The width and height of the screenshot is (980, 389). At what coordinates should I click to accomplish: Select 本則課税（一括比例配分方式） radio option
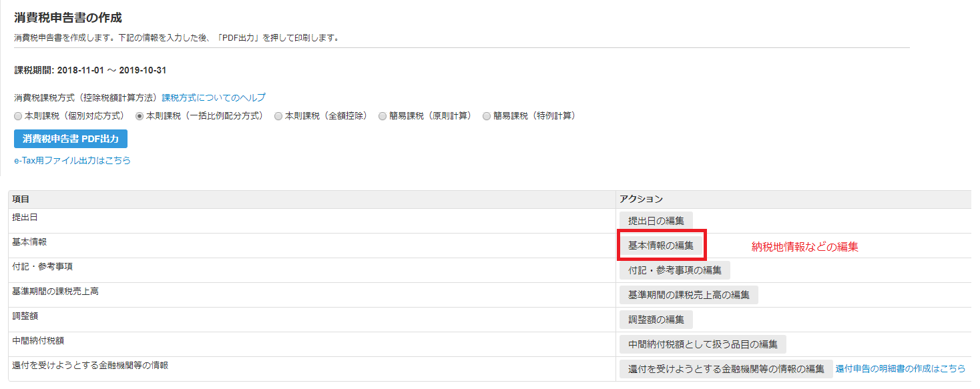coord(140,116)
